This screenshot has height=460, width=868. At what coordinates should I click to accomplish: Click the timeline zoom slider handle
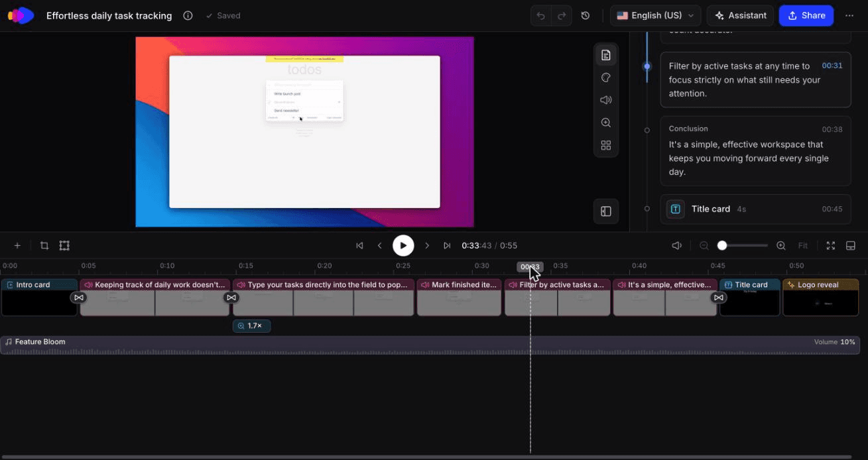(722, 245)
